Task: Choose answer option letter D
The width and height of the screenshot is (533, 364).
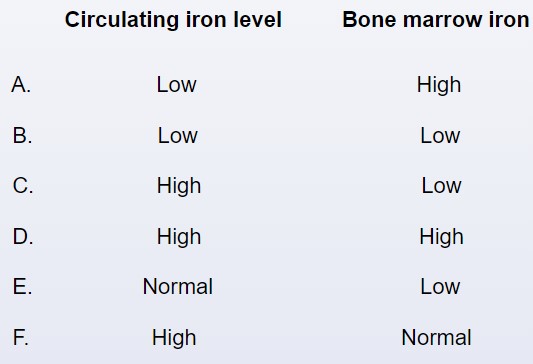Action: point(23,237)
